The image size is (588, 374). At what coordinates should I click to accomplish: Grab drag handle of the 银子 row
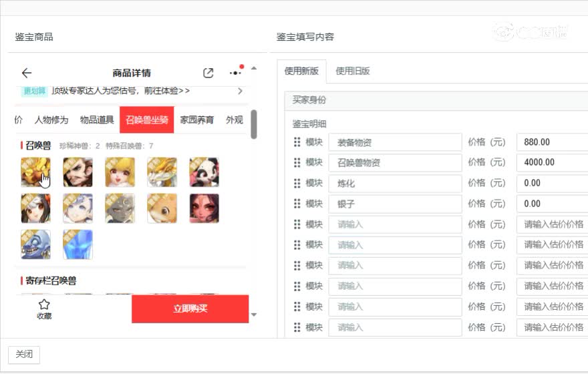coord(297,204)
